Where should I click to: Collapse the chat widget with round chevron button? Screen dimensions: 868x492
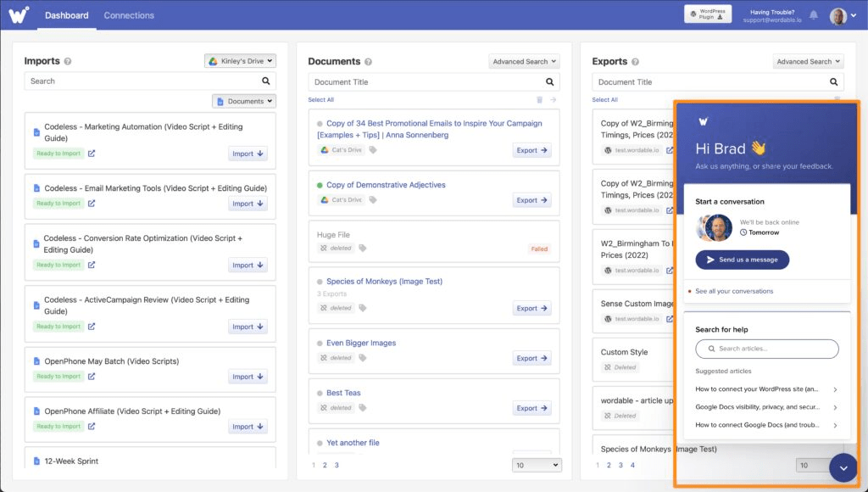tap(843, 468)
